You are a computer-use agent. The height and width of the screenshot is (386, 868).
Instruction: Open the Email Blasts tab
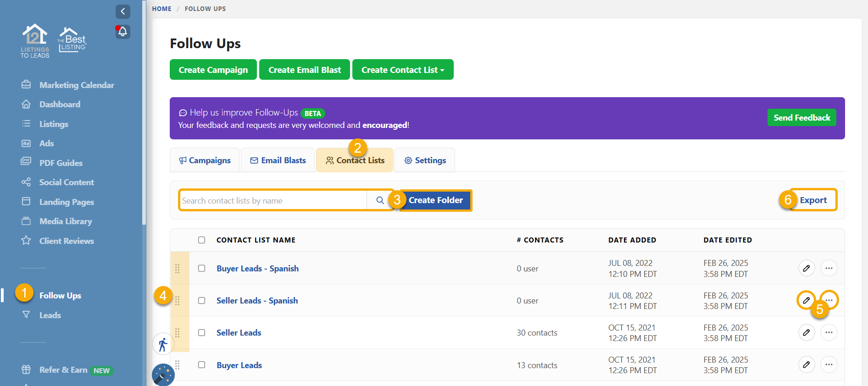(x=278, y=160)
